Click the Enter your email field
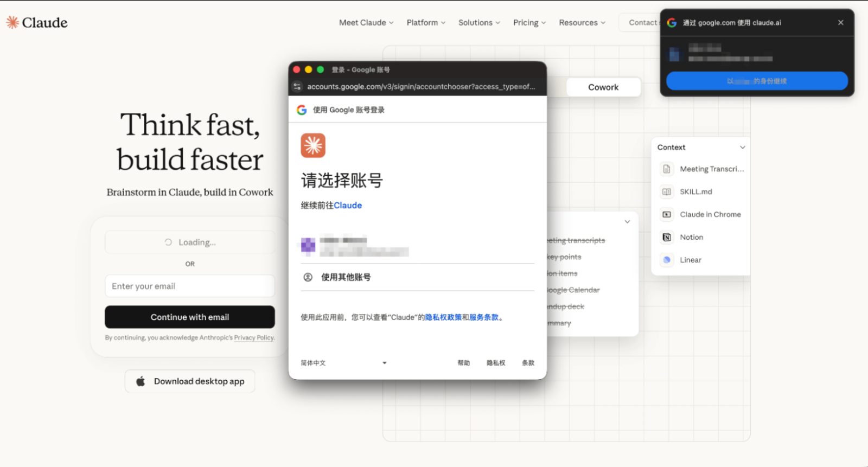Viewport: 868px width, 467px height. [190, 286]
